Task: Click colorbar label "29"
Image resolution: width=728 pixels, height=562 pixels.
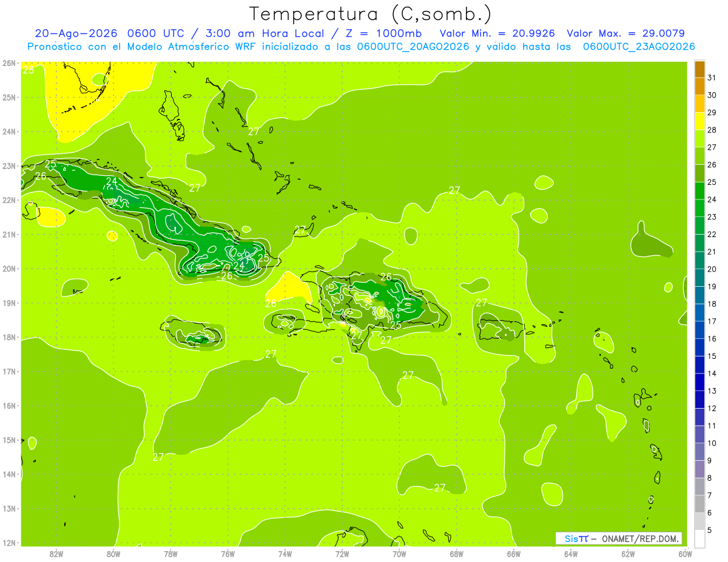Action: pos(712,112)
